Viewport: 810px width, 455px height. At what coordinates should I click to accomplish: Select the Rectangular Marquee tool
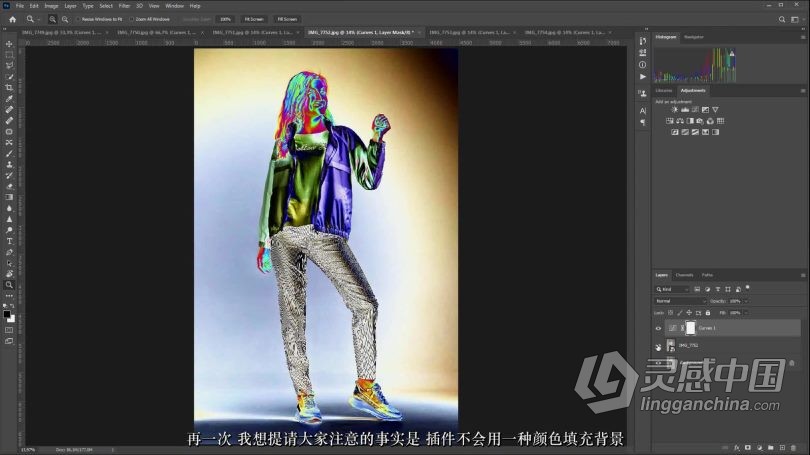[x=9, y=55]
